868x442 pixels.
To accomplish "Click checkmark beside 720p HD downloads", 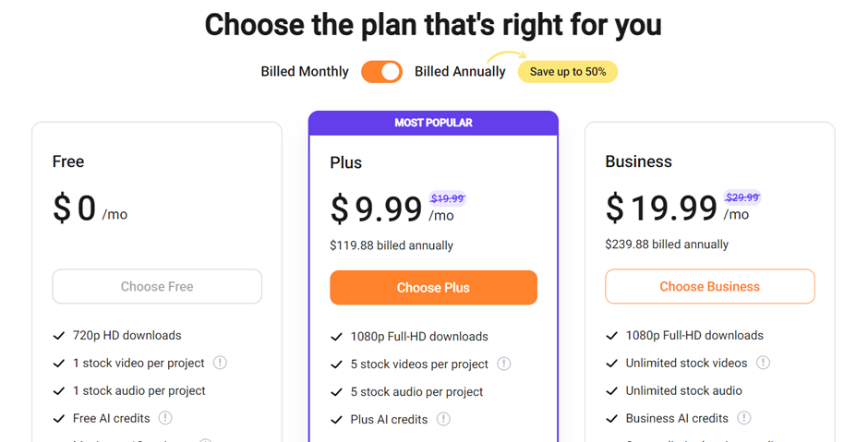I will (59, 336).
